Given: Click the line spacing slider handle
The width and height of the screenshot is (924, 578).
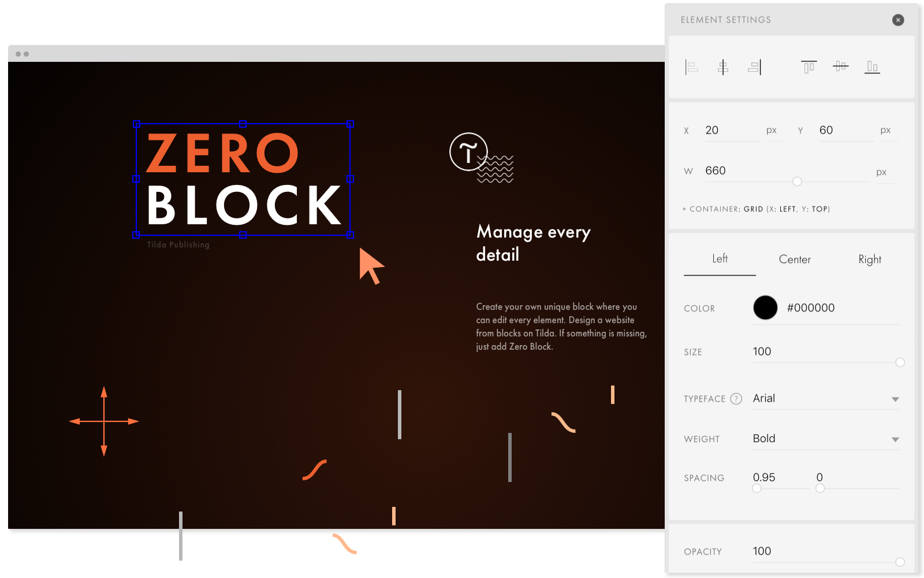Looking at the screenshot, I should coord(757,488).
